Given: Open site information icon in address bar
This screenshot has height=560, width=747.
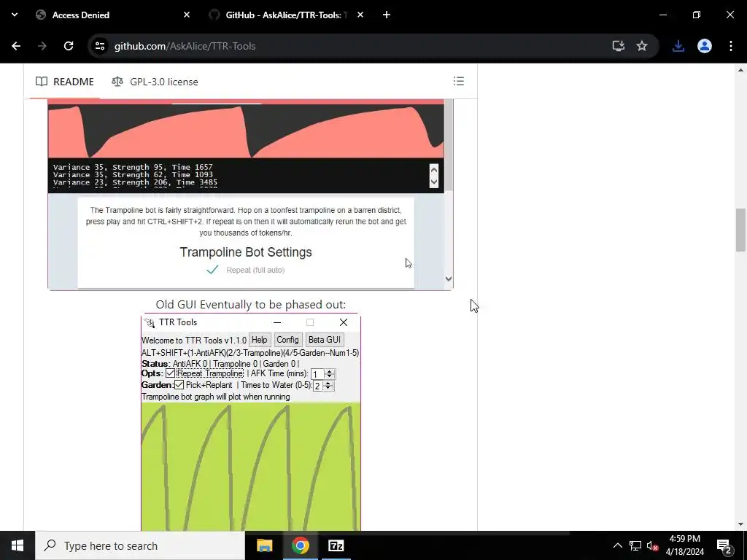Looking at the screenshot, I should pos(100,46).
